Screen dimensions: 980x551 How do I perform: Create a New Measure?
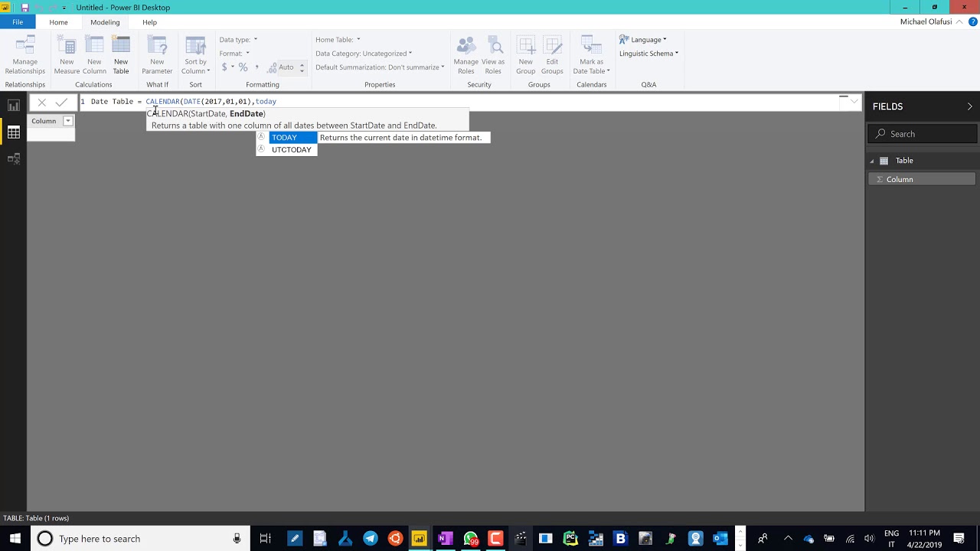tap(67, 55)
